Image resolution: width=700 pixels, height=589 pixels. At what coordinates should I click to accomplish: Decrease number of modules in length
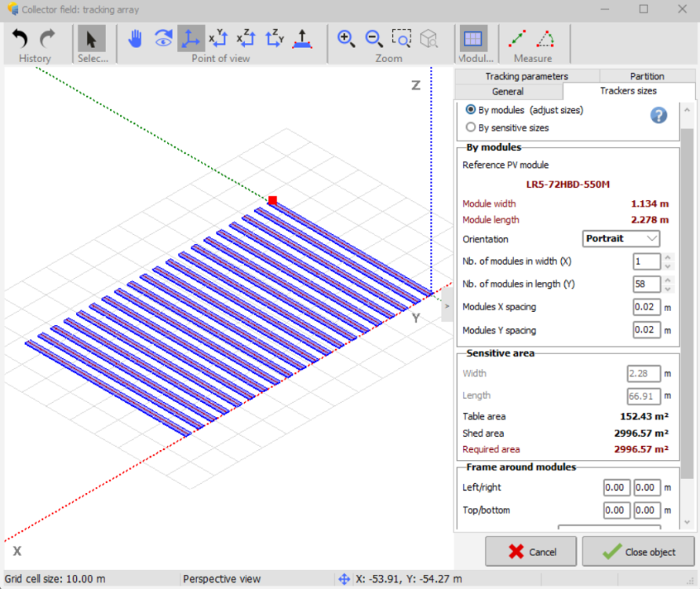coord(668,288)
